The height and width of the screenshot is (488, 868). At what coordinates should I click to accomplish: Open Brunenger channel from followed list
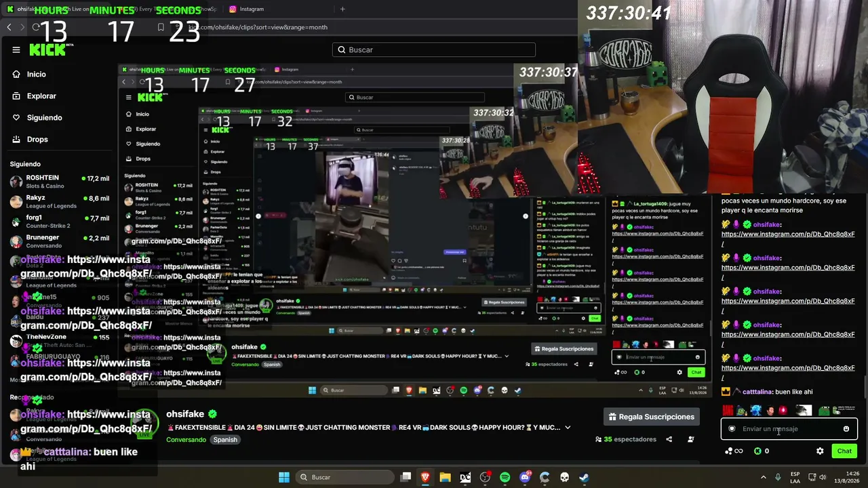pos(60,241)
